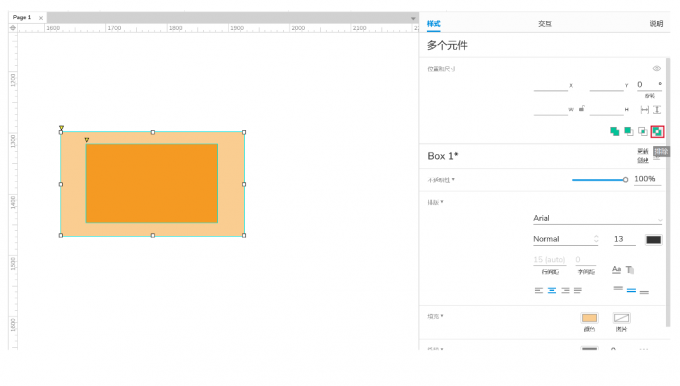Screen dimensions: 680x386
Task: Select the Page 1 canvas tab
Action: 22,17
